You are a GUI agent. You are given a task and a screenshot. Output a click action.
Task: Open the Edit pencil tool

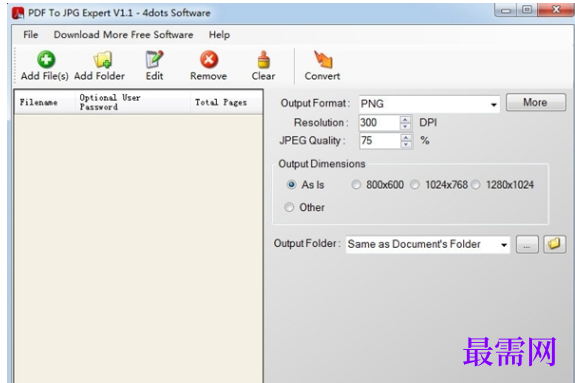154,59
